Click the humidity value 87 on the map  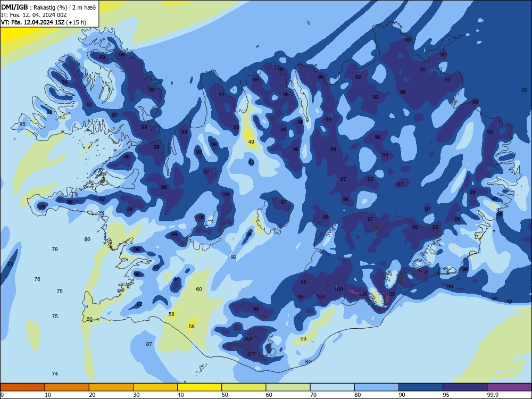pyautogui.click(x=149, y=344)
